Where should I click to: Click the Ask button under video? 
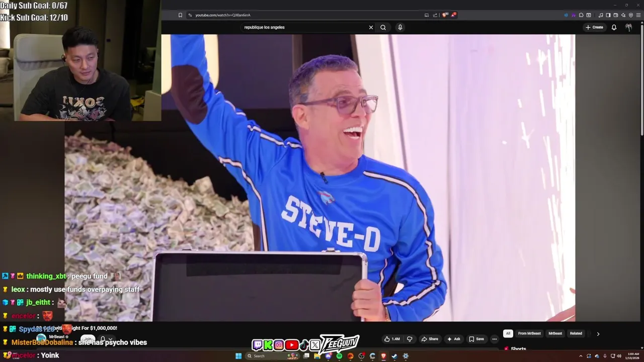tap(453, 339)
